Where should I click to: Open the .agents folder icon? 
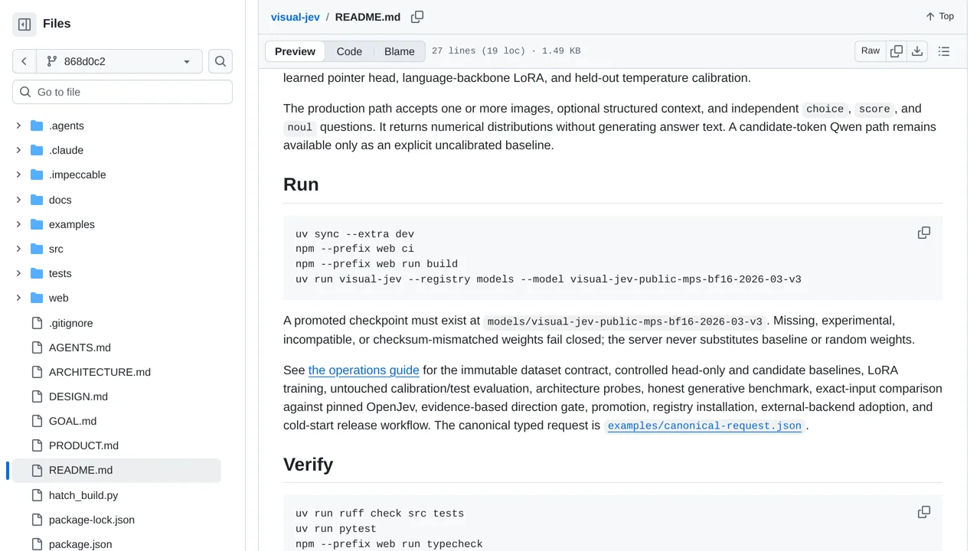click(x=37, y=126)
